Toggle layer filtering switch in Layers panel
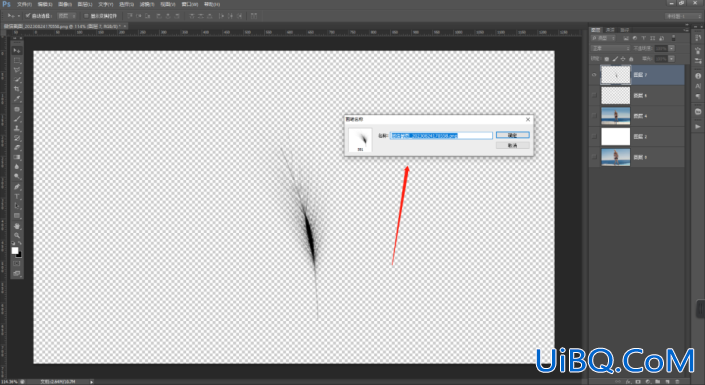The width and height of the screenshot is (705, 385). click(x=674, y=38)
